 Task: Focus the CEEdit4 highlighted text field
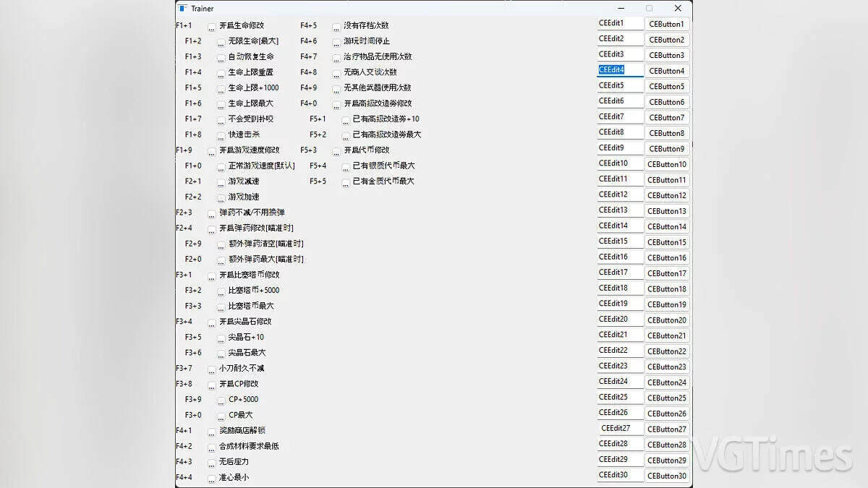[620, 70]
